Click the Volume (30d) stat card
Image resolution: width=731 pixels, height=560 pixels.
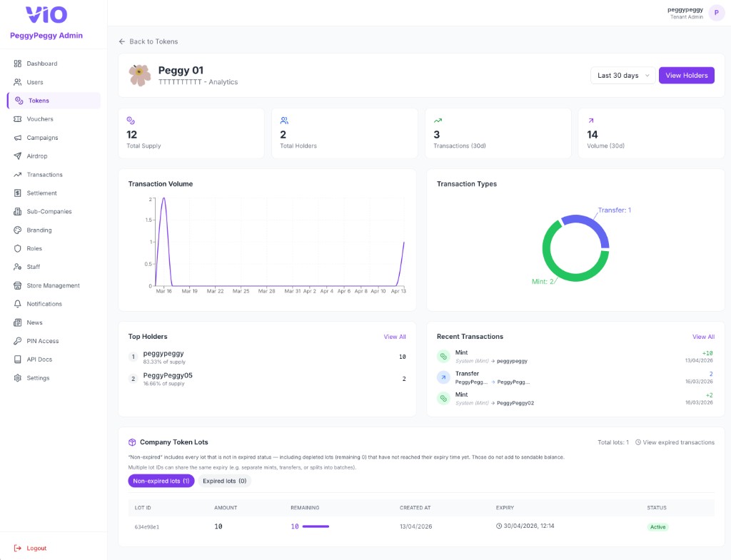point(651,133)
